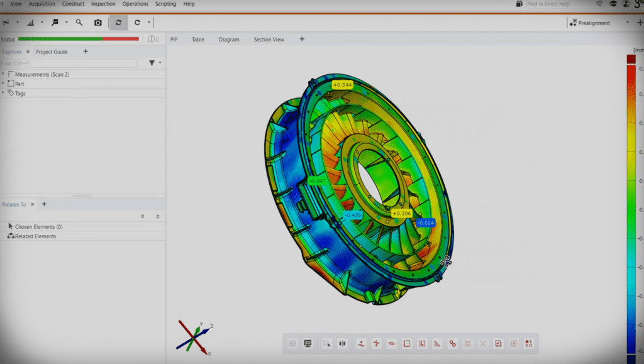Click the two linked circles icon
The image size is (644, 364).
452,344
